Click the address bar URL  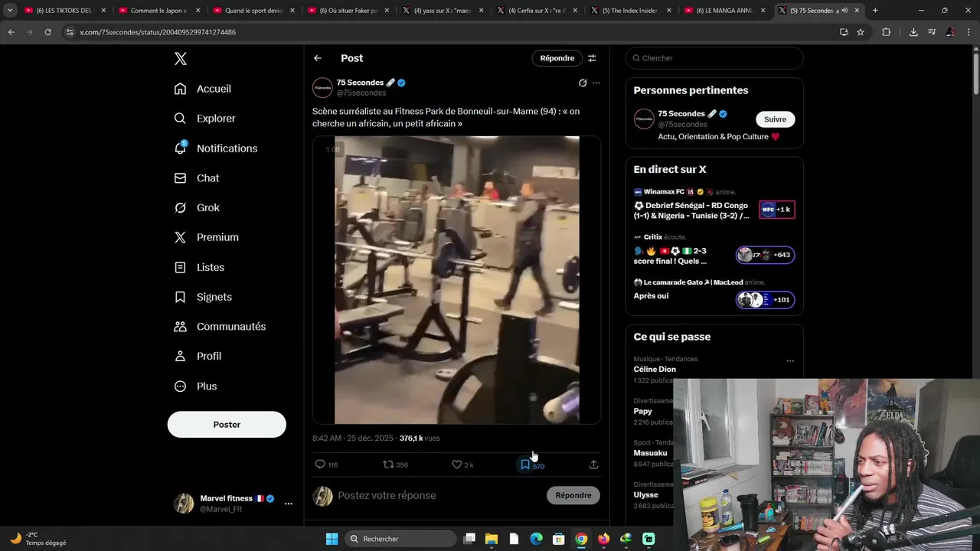[x=158, y=32]
